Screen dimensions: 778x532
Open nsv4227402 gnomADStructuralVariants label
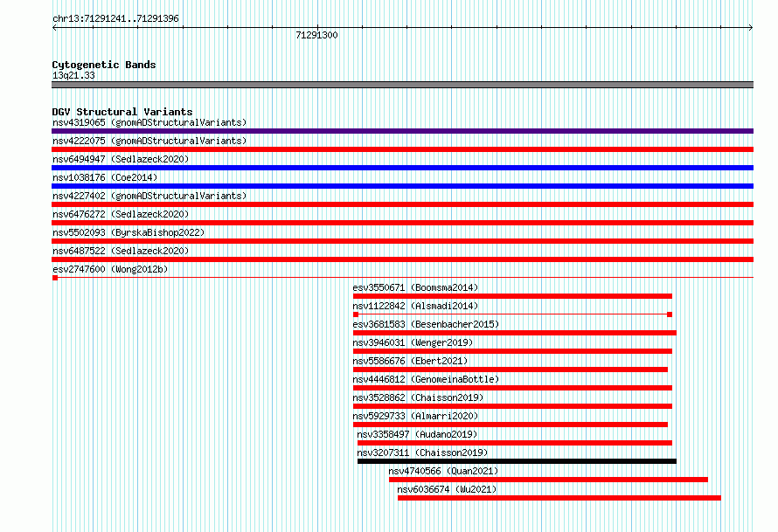(149, 196)
